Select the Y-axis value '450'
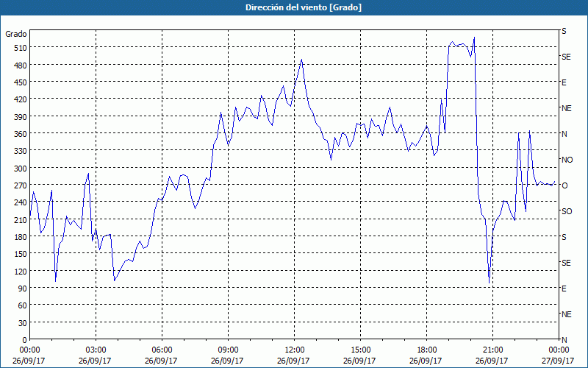The height and width of the screenshot is (368, 588). click(21, 82)
